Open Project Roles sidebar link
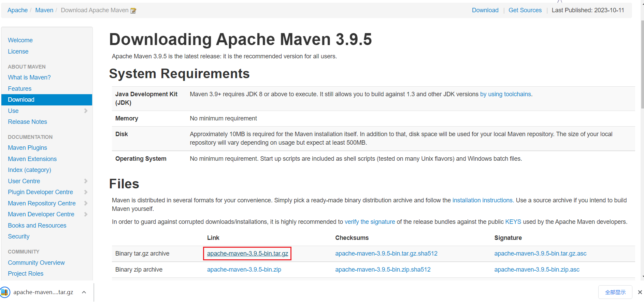644x303 pixels. pos(26,274)
